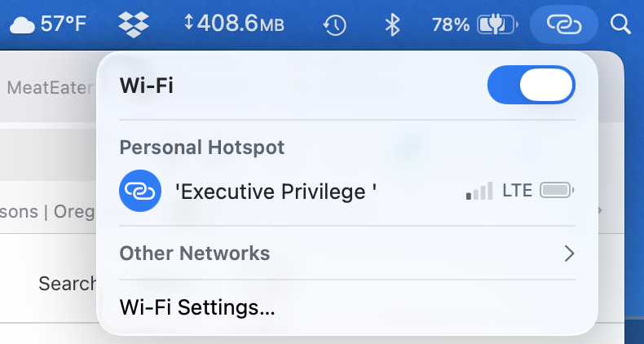Open Spotlight search magnifying glass
Viewport: 644px width, 344px height.
(620, 25)
